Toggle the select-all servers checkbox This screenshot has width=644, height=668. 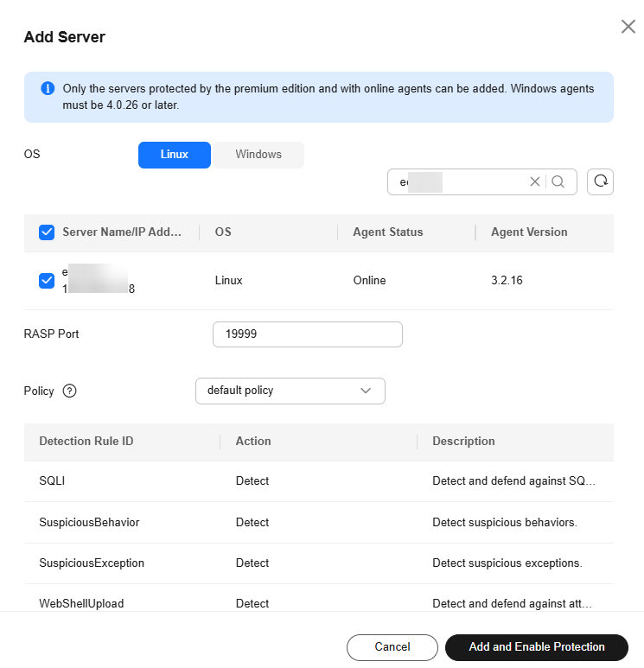click(47, 232)
